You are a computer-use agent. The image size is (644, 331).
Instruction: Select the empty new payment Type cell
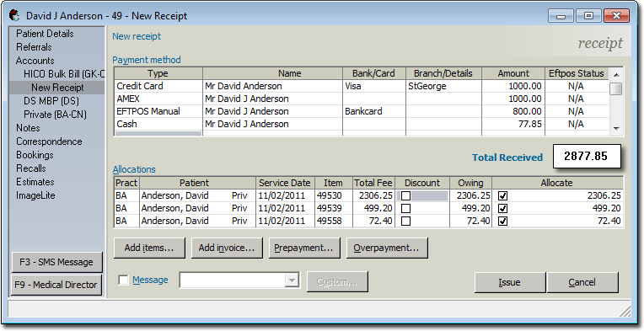point(158,133)
